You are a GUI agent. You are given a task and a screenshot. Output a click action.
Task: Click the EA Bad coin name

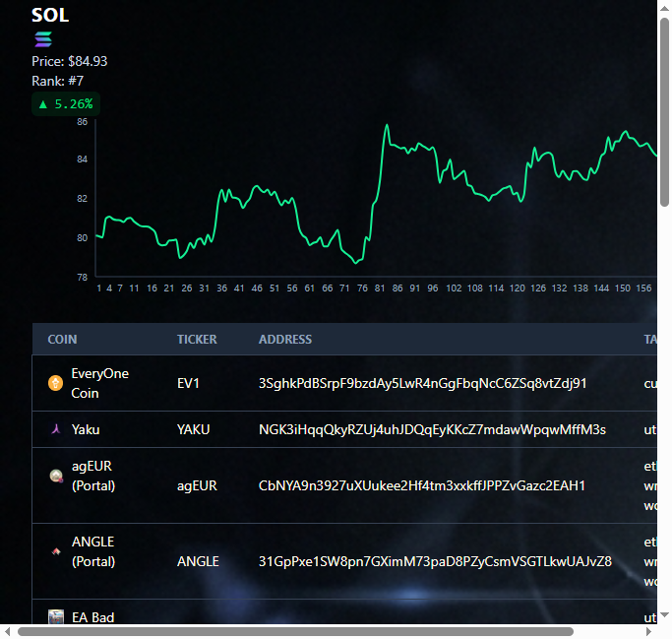tap(93, 617)
